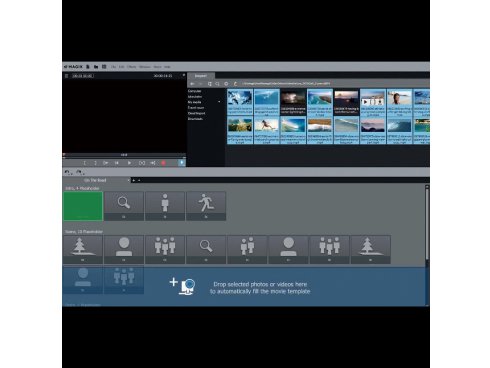Open the Downloads location in the media sidebar

[x=195, y=119]
